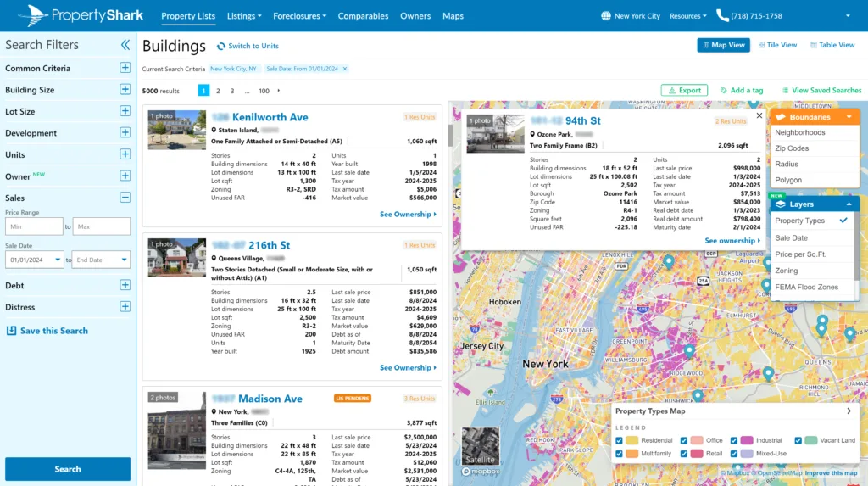The image size is (868, 486).
Task: Click the blue Search button
Action: [x=68, y=469]
